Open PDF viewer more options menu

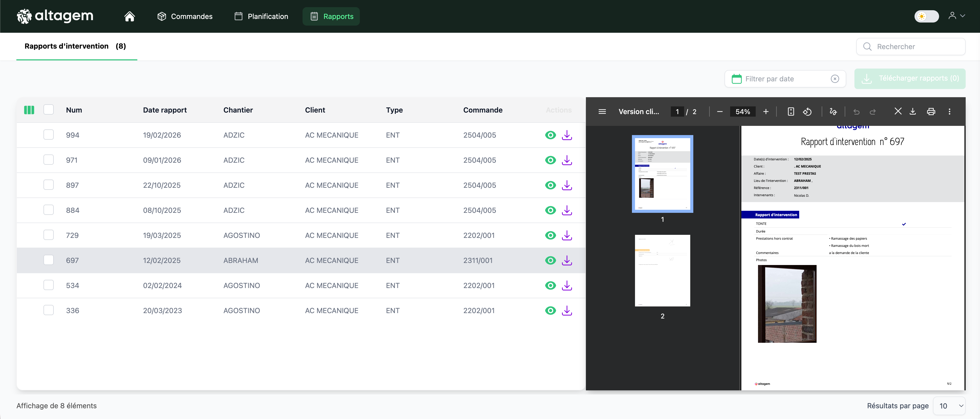pos(950,112)
